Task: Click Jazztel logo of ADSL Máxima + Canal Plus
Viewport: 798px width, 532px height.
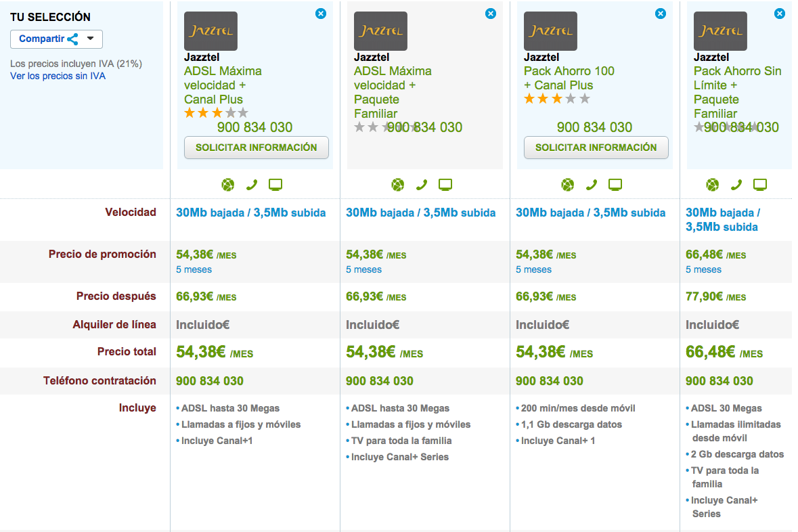Action: pyautogui.click(x=210, y=31)
